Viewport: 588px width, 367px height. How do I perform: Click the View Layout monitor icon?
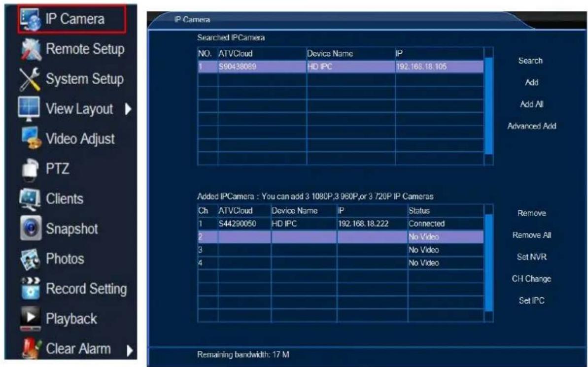29,109
